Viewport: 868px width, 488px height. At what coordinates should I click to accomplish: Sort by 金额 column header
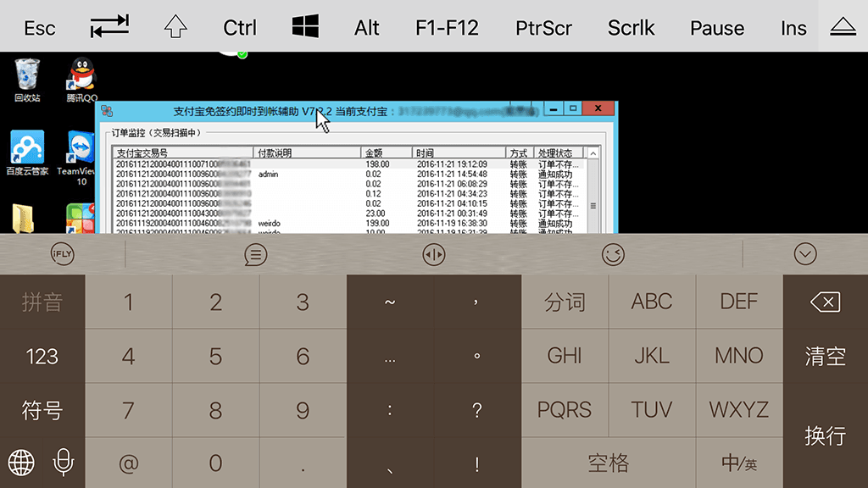pyautogui.click(x=386, y=152)
